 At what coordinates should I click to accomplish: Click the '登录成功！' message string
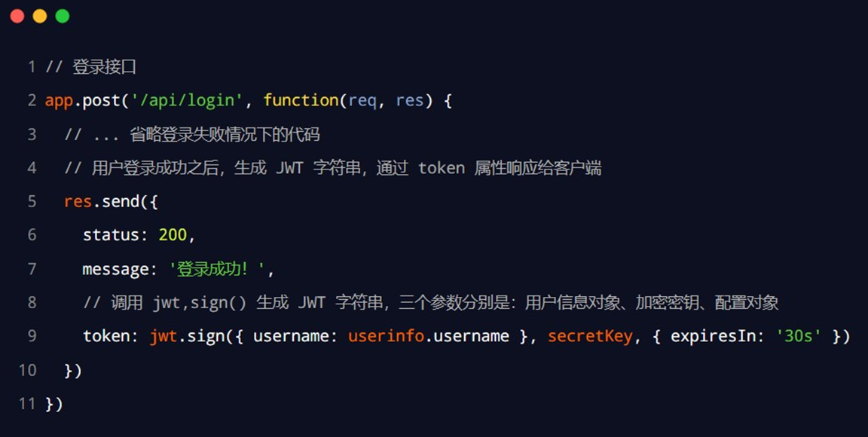214,269
